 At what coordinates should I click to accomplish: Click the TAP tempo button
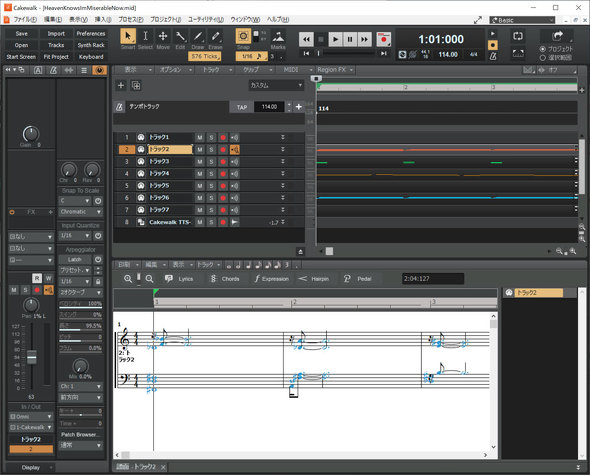(x=242, y=107)
